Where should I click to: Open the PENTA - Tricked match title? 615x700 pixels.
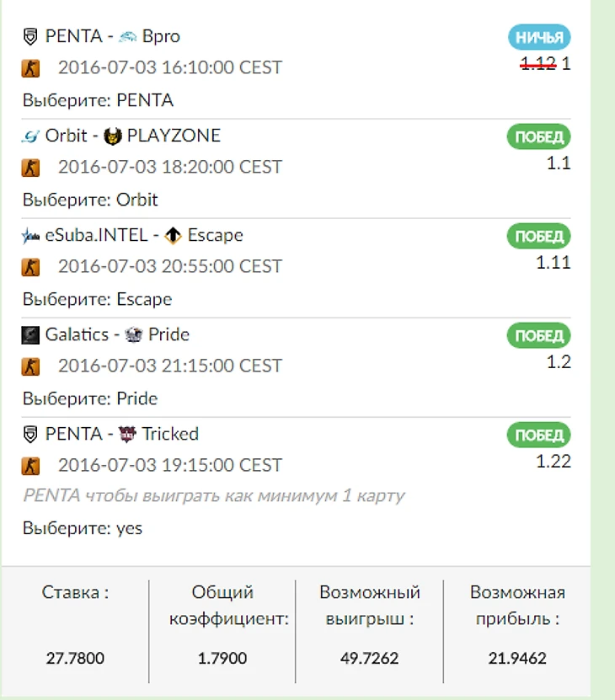click(x=121, y=434)
